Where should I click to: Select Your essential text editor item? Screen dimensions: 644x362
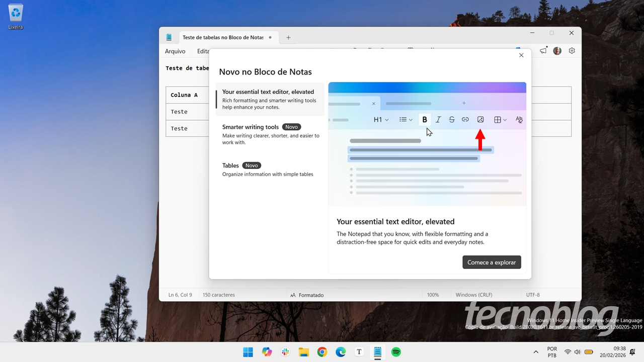[270, 99]
